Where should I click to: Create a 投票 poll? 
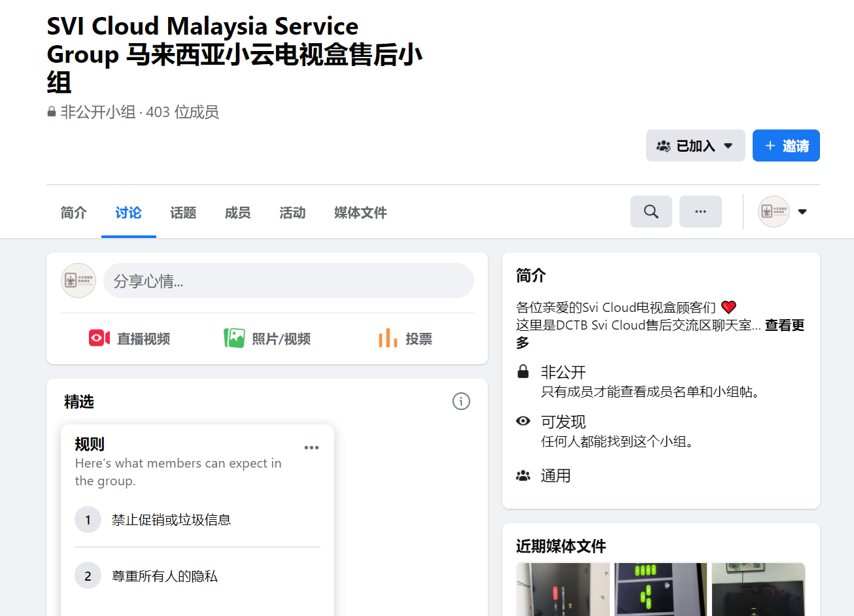[x=405, y=338]
